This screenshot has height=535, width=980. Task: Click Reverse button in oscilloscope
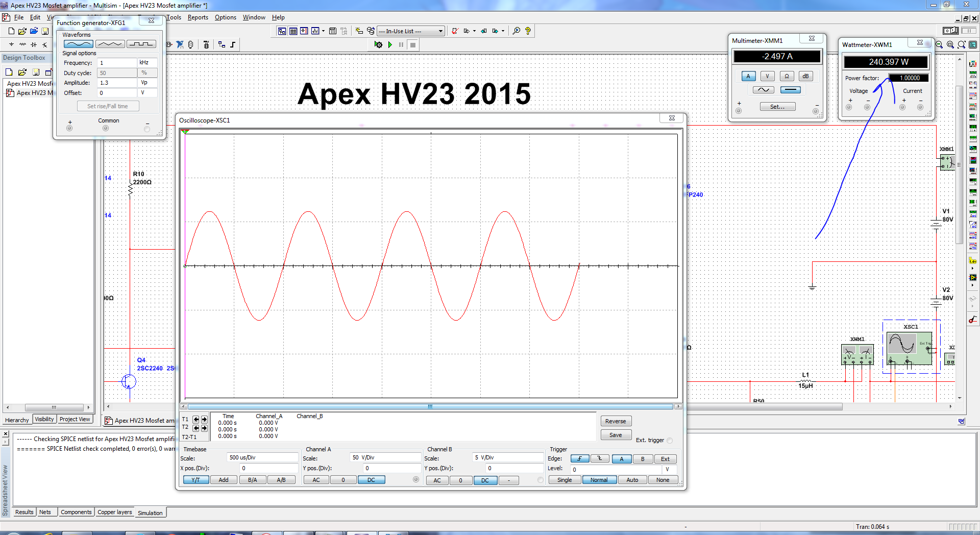pos(616,421)
